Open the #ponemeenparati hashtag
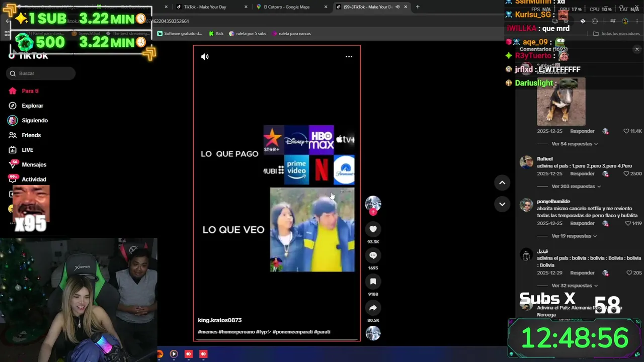This screenshot has height=362, width=644. (292, 332)
